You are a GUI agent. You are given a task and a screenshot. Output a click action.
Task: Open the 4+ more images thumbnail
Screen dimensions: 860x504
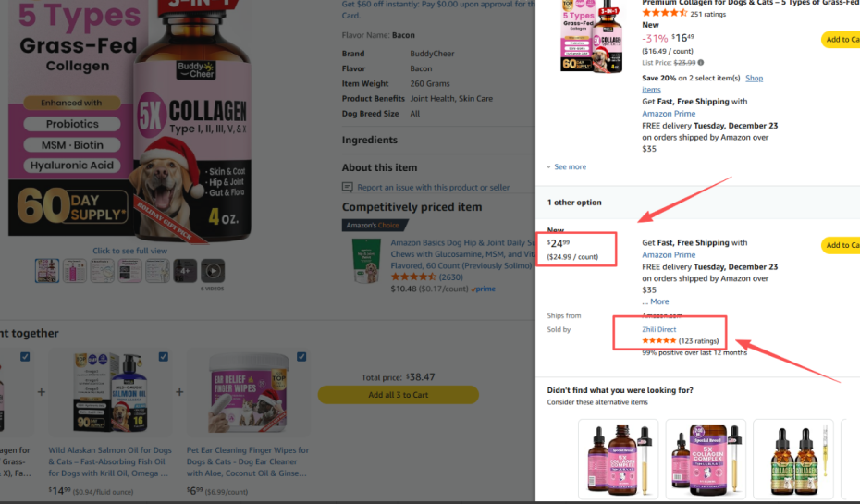click(185, 271)
